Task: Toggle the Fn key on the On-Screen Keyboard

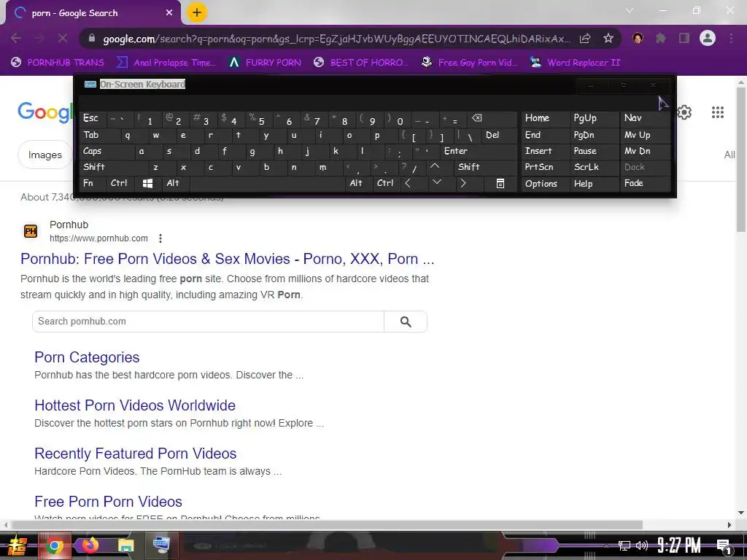Action: point(93,183)
